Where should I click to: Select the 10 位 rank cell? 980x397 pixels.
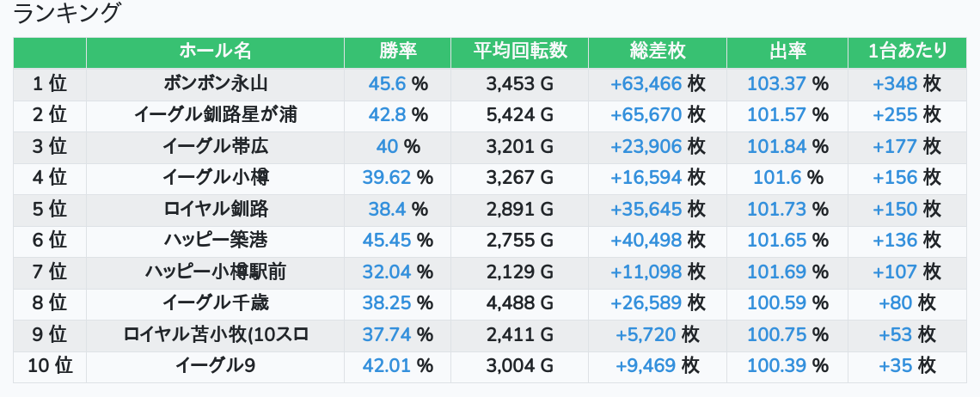pyautogui.click(x=50, y=366)
